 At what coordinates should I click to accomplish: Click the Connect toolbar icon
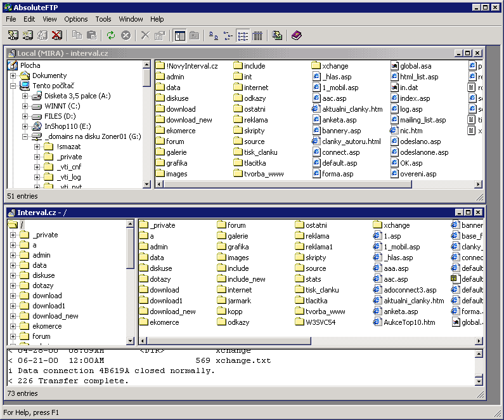13,36
